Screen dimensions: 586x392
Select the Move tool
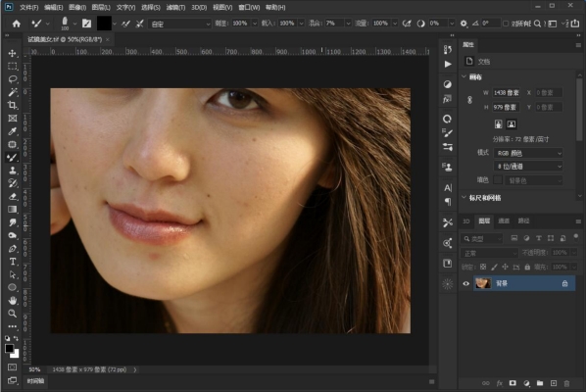[x=13, y=54]
